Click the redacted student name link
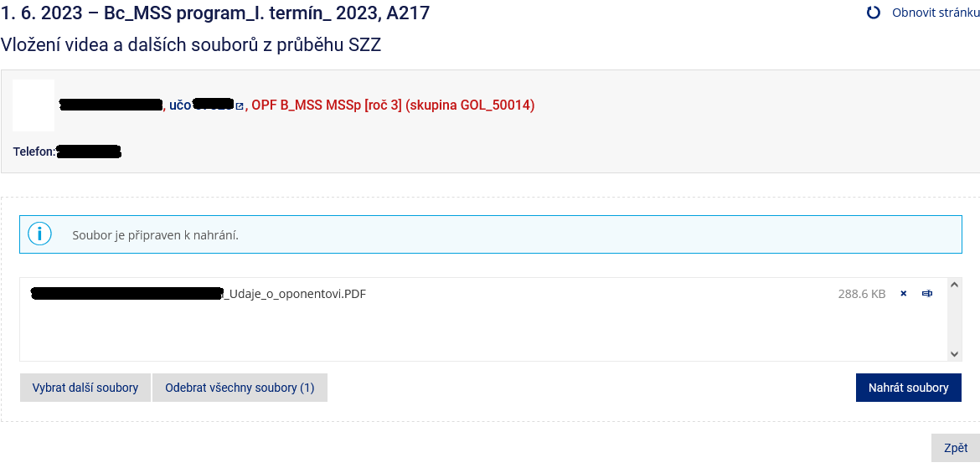 tap(111, 105)
